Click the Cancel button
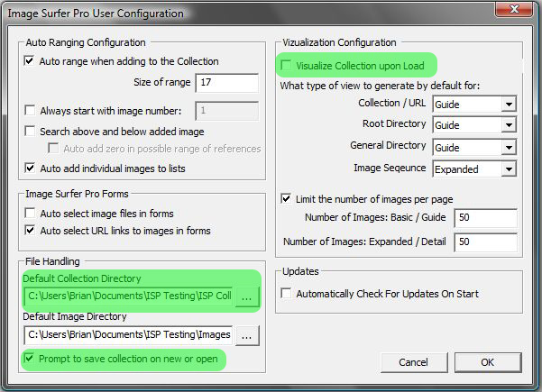542x392 pixels. click(414, 362)
